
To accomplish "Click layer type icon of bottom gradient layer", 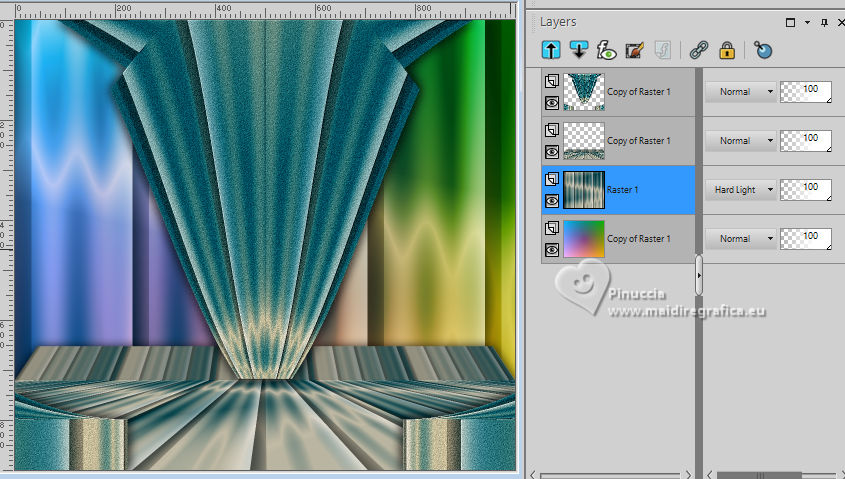I will click(551, 228).
